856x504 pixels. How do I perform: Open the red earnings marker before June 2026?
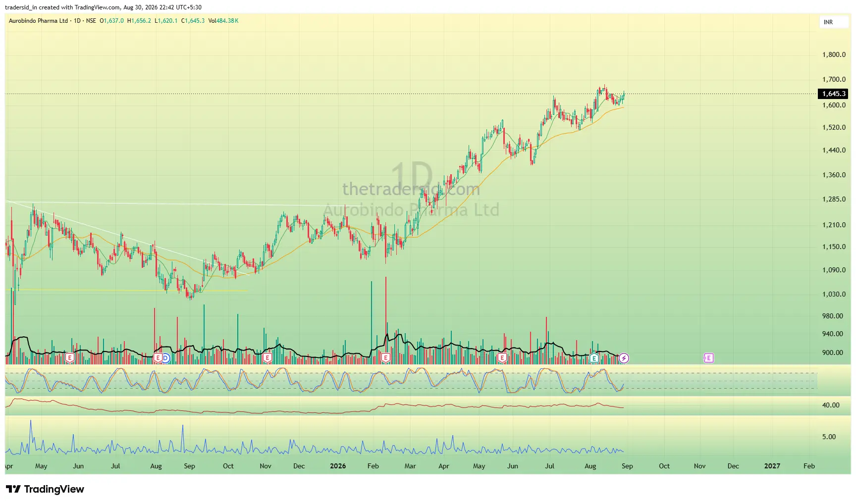tap(502, 358)
